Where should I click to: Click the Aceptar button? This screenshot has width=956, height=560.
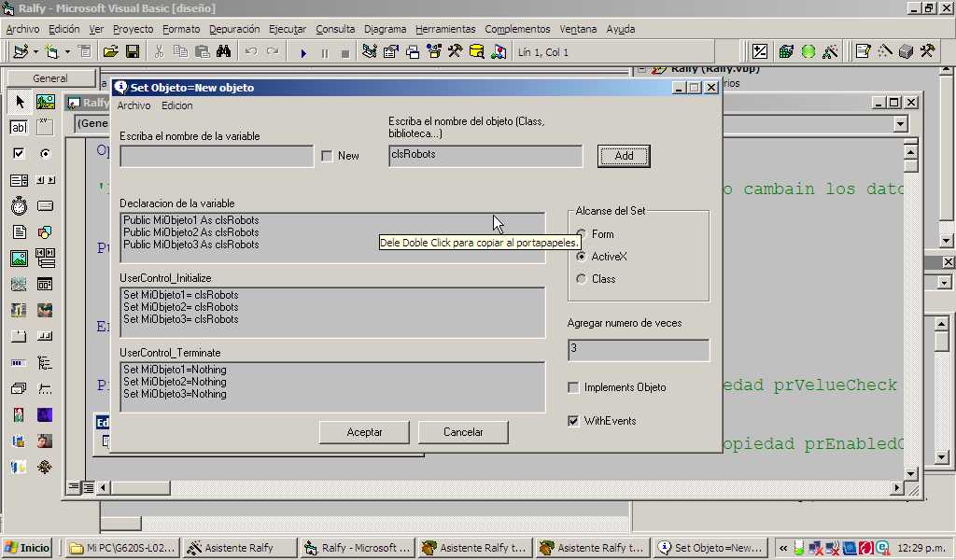365,432
